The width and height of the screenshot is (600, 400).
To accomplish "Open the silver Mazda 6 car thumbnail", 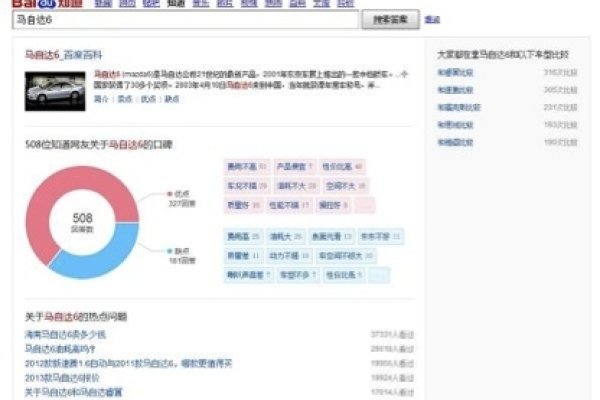I will tap(55, 91).
